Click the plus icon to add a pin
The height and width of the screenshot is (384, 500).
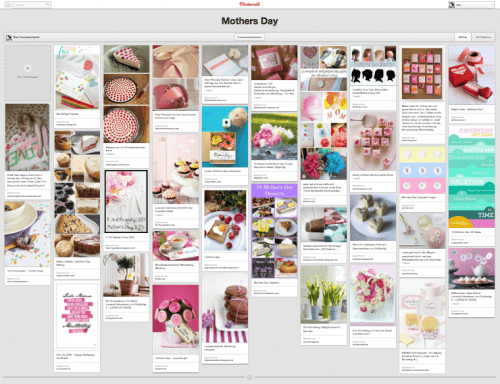(x=28, y=68)
